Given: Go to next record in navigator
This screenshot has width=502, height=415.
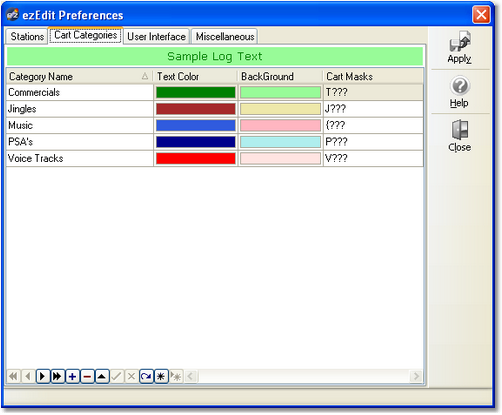Looking at the screenshot, I should click(x=43, y=377).
